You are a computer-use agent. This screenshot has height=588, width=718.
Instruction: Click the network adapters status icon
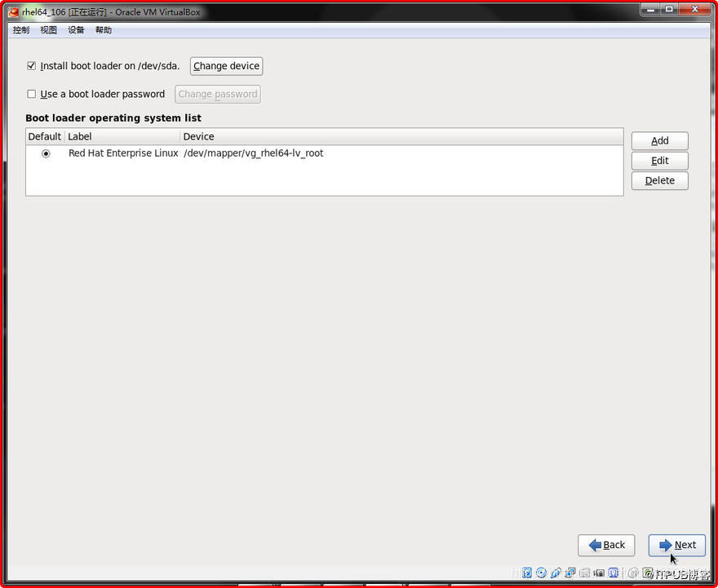[x=570, y=573]
